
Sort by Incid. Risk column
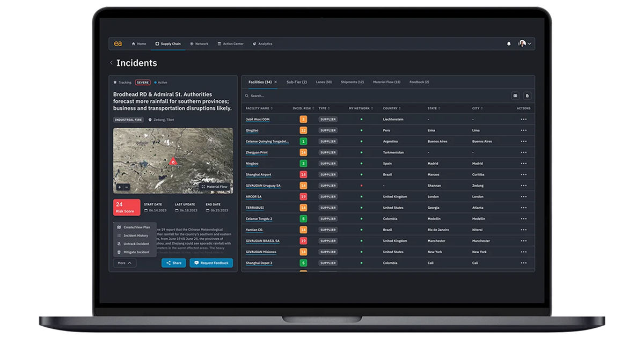pyautogui.click(x=303, y=108)
